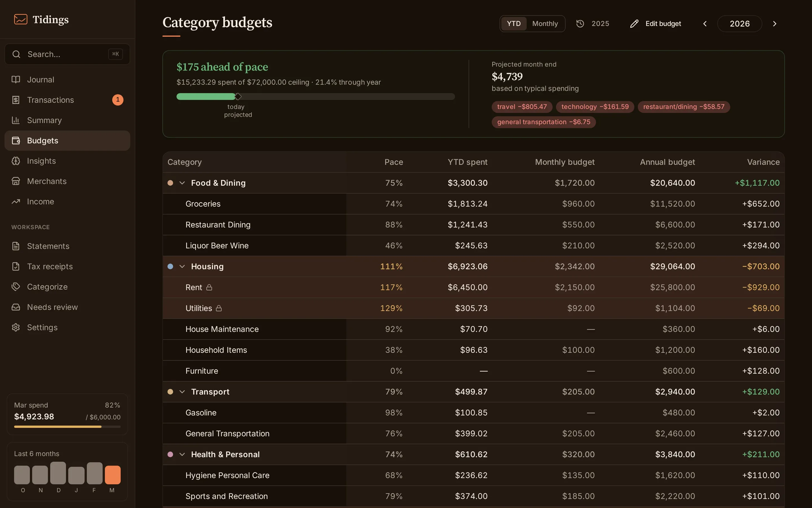
Task: Click the Variance column header
Action: pos(763,162)
